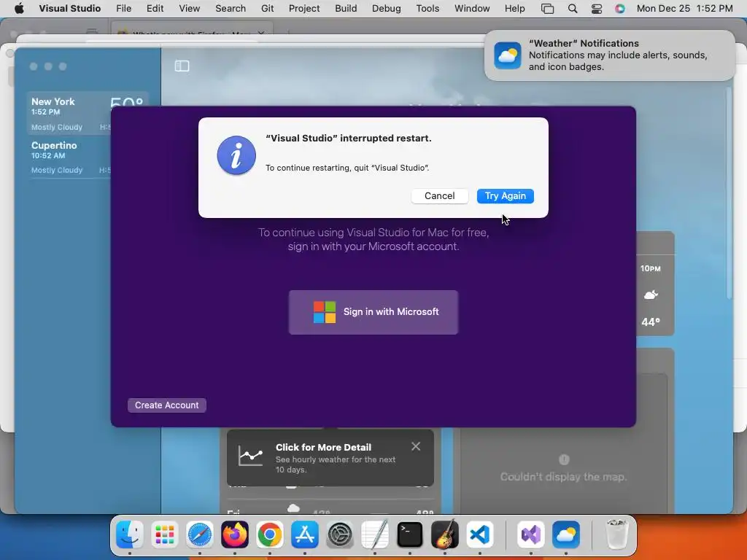Dismiss the Click for More Detail tip

tap(415, 446)
